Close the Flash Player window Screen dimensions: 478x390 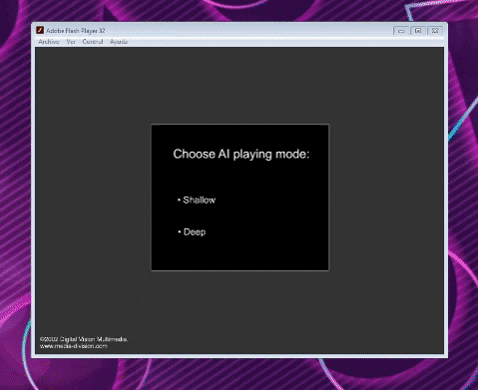(x=435, y=31)
